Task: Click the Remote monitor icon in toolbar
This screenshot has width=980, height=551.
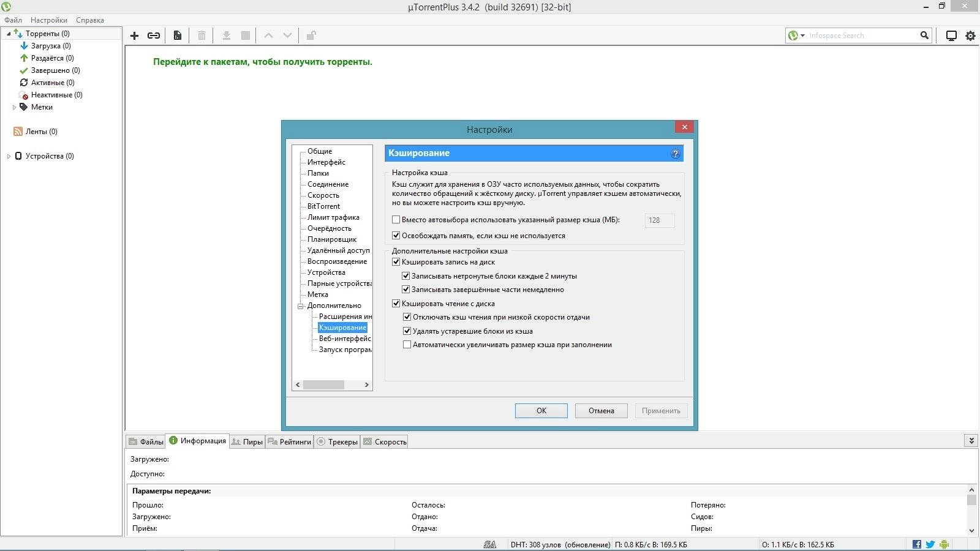Action: coord(951,36)
